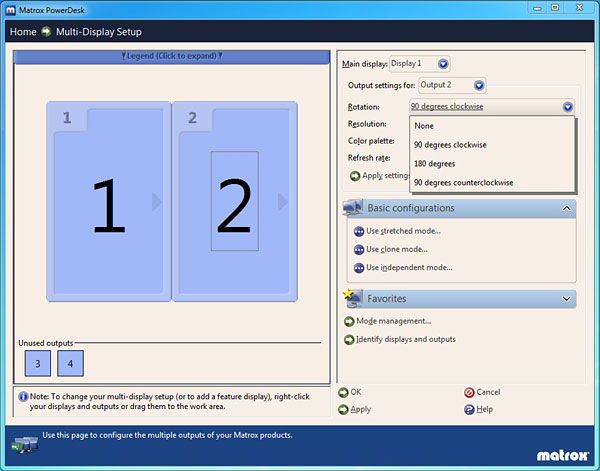Viewport: 600px width, 471px height.
Task: Click the Help question mark icon
Action: [469, 410]
